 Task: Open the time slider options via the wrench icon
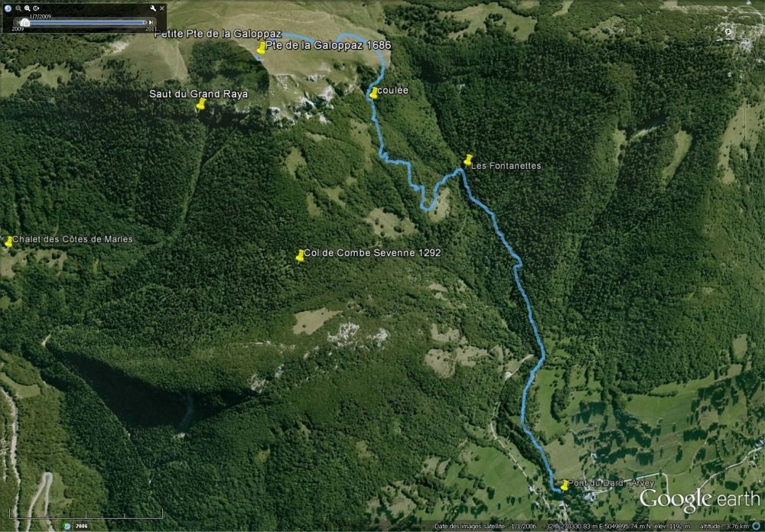click(153, 8)
